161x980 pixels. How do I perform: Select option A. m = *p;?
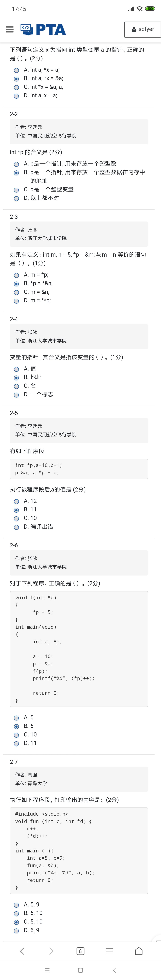point(16,275)
